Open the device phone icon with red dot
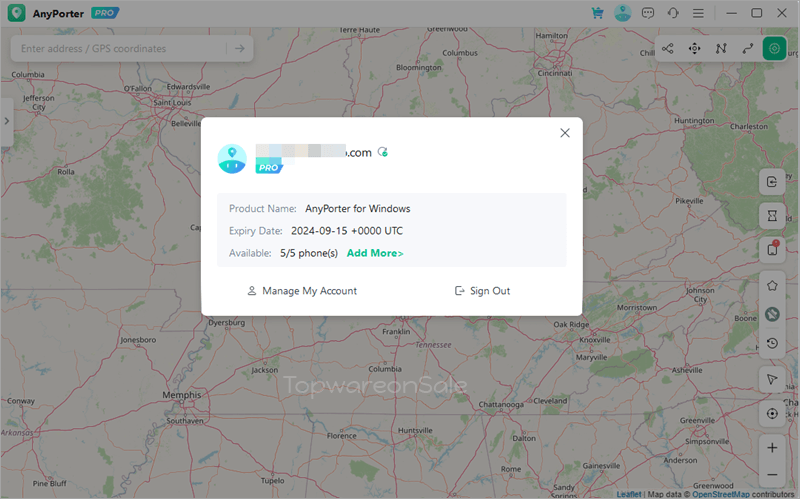This screenshot has width=800, height=499. (772, 250)
